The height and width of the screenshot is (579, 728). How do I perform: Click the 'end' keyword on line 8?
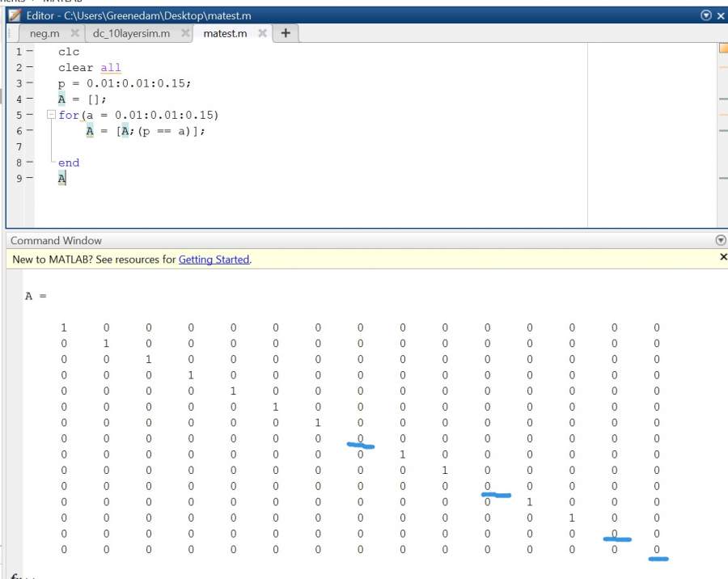click(69, 163)
